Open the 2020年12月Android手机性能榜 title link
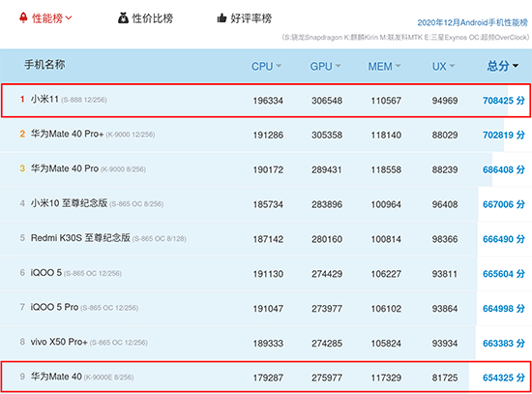This screenshot has width=532, height=394. tap(473, 22)
